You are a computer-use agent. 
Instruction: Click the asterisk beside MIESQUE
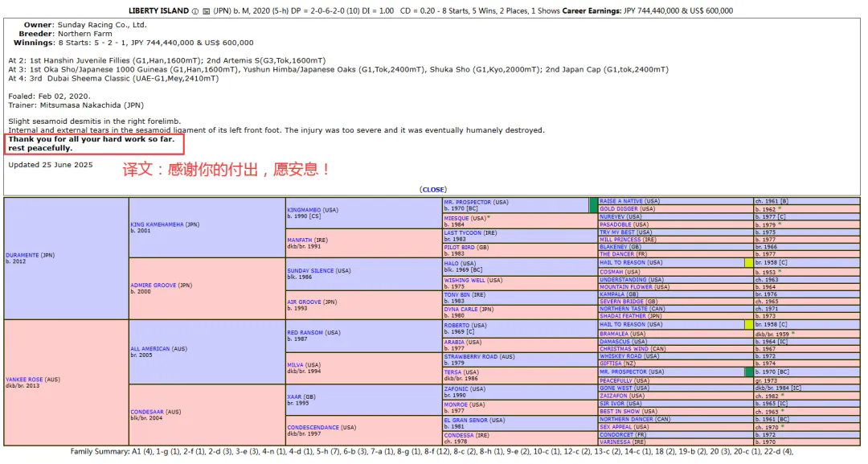488,216
